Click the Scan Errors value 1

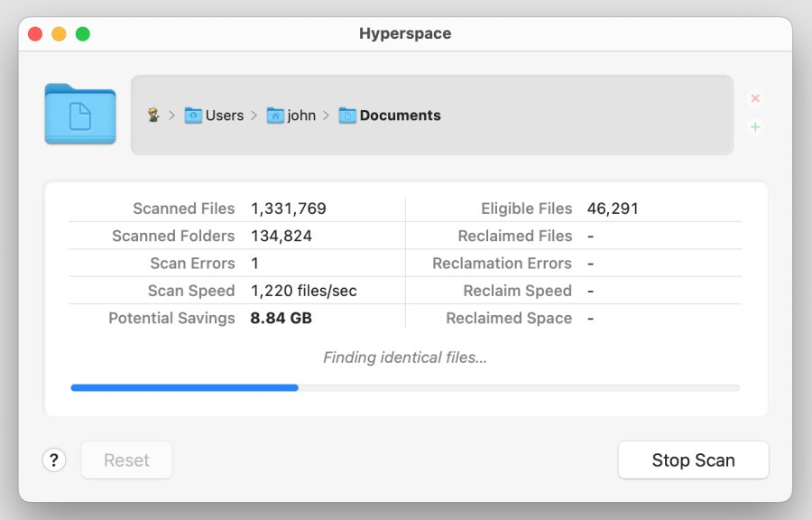point(254,263)
